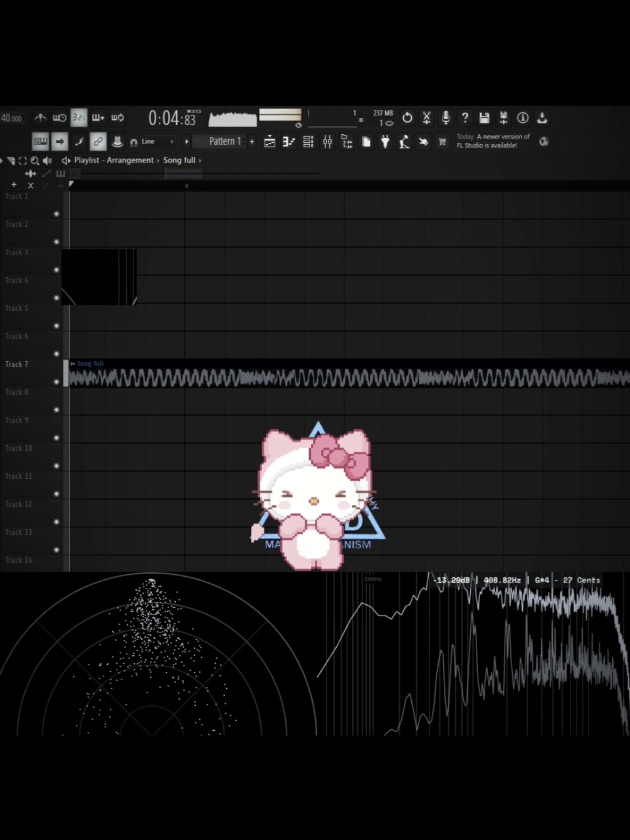The height and width of the screenshot is (840, 630).
Task: Select the playlist select tool
Action: [x=23, y=160]
